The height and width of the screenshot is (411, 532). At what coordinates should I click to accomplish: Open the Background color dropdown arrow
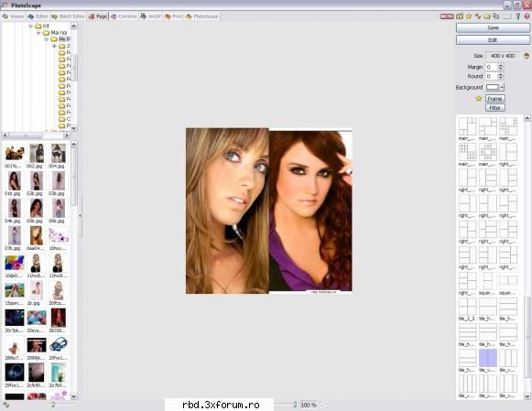pos(502,87)
